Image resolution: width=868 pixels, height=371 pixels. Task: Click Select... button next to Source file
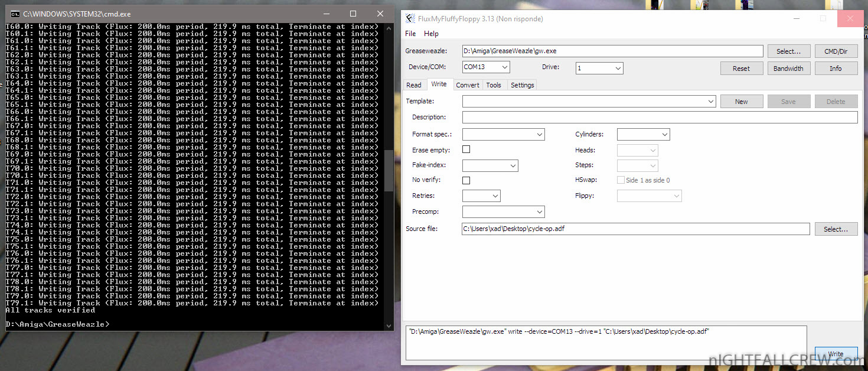(836, 229)
